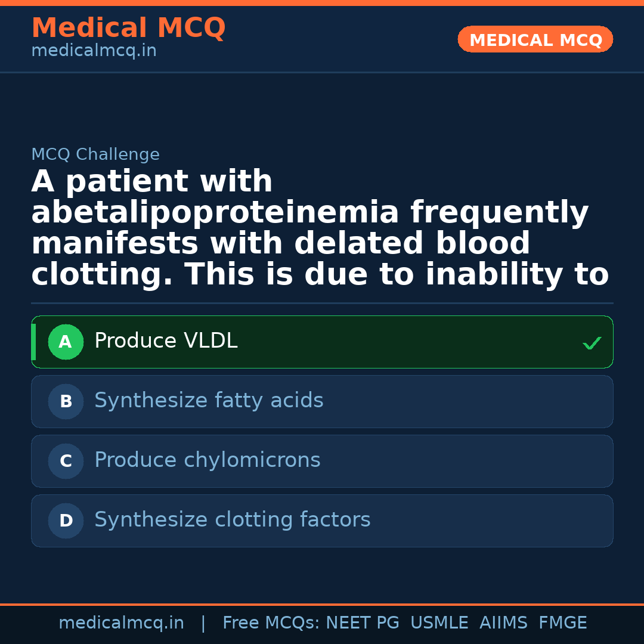Click the FMGE footer text

563,623
